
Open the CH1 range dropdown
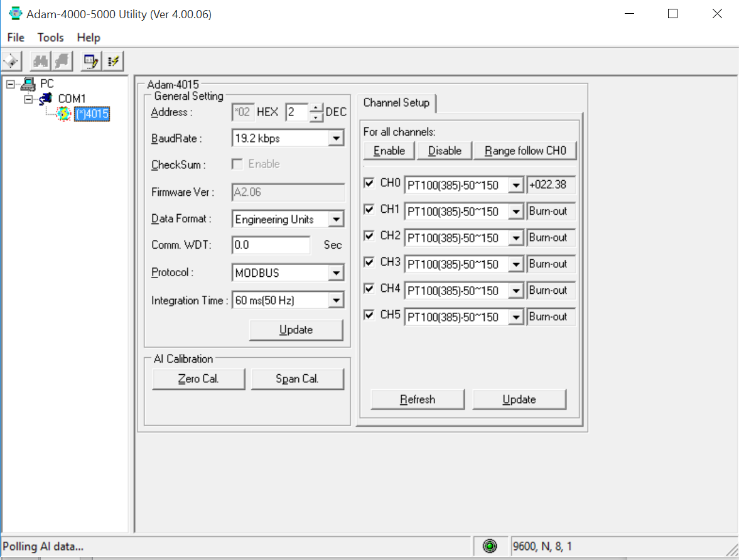[516, 212]
